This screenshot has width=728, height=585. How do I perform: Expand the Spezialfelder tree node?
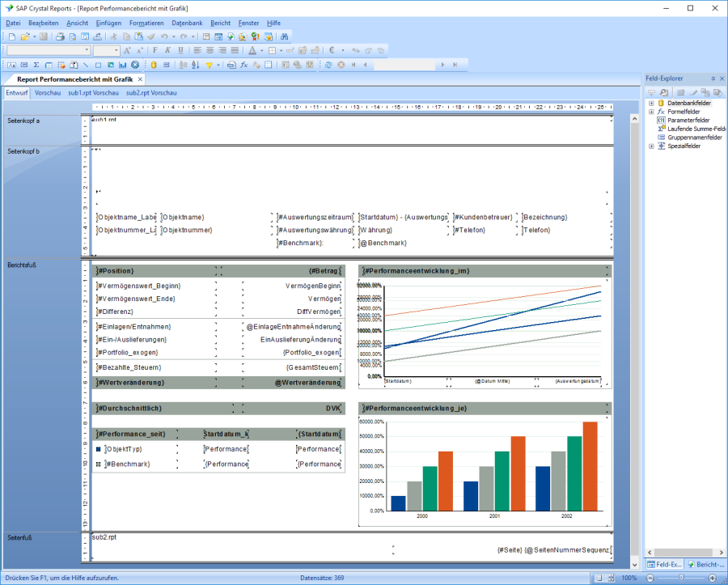coord(651,146)
